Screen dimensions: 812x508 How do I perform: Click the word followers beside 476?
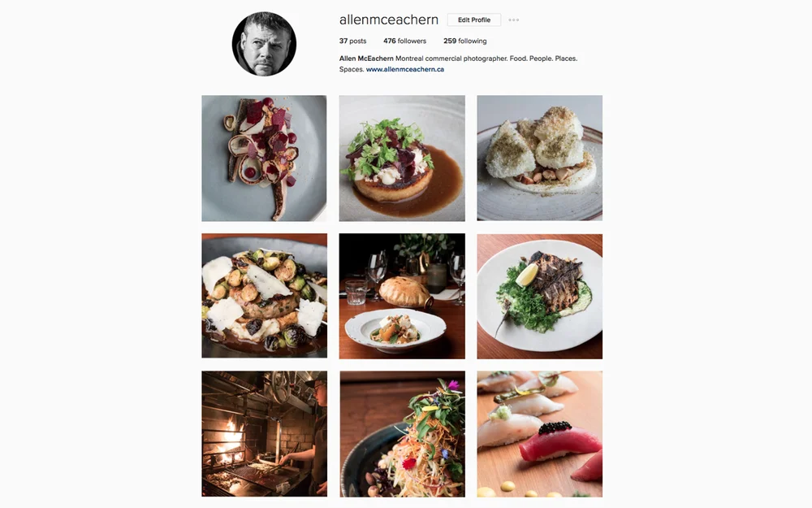click(x=412, y=41)
